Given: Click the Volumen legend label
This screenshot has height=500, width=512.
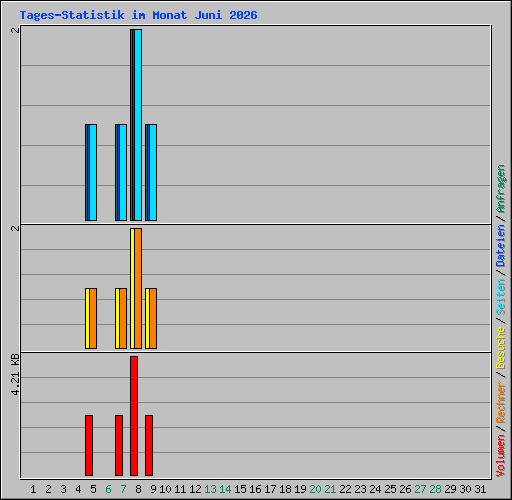Looking at the screenshot, I should (x=501, y=456).
